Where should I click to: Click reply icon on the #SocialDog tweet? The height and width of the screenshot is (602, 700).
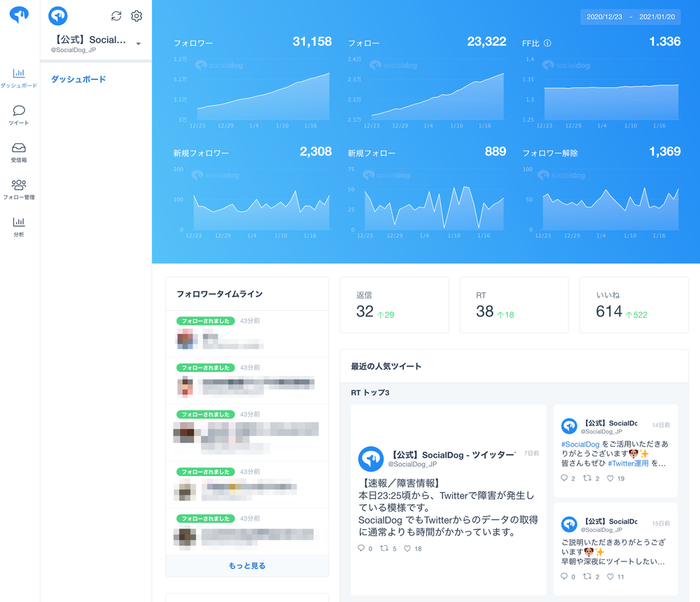pyautogui.click(x=564, y=478)
